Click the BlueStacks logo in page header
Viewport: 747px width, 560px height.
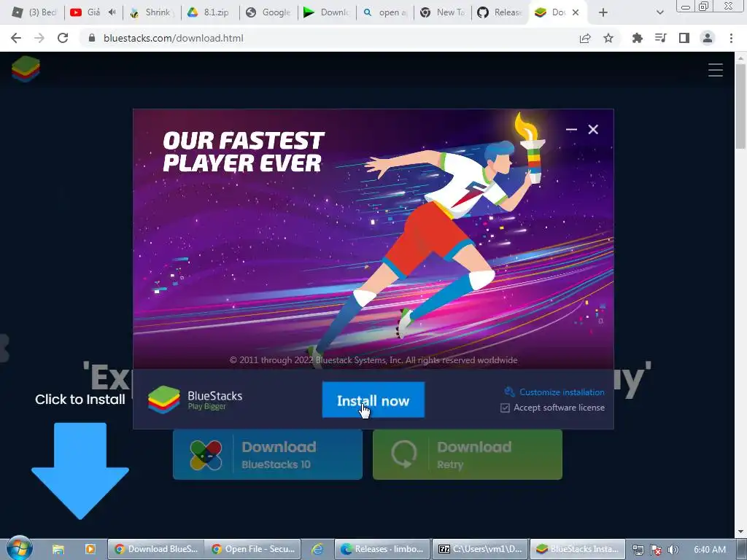coord(26,69)
